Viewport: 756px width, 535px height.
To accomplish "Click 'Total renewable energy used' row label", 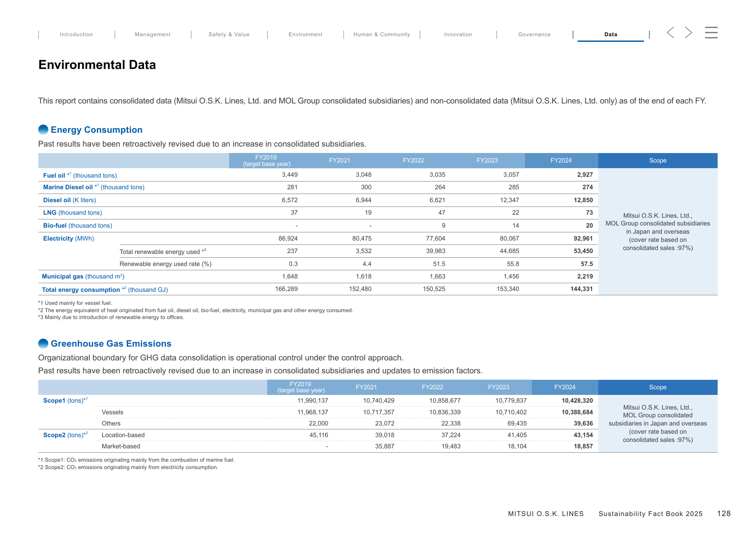I will coord(163,251).
